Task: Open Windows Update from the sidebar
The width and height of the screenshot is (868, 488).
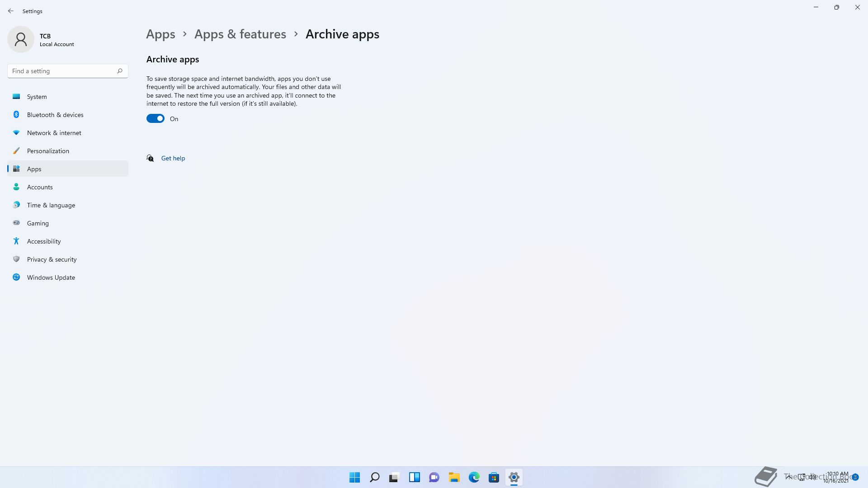Action: click(51, 277)
